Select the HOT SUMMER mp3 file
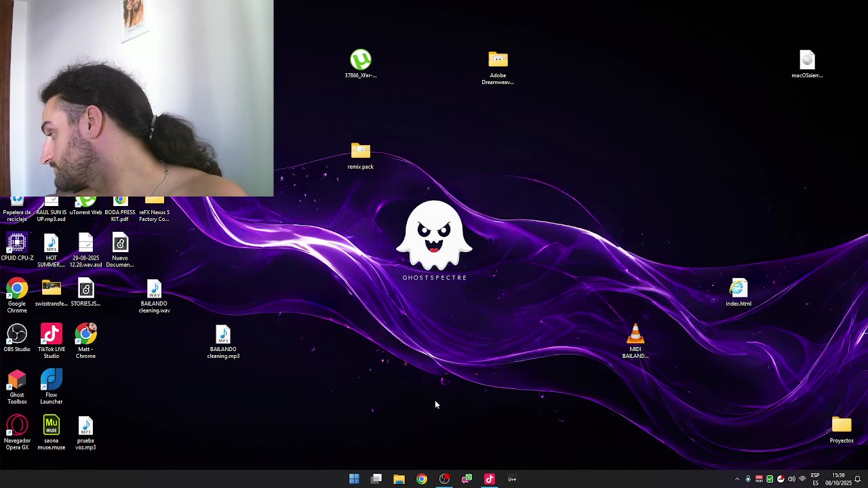Screen dimensions: 868x488 (52, 250)
